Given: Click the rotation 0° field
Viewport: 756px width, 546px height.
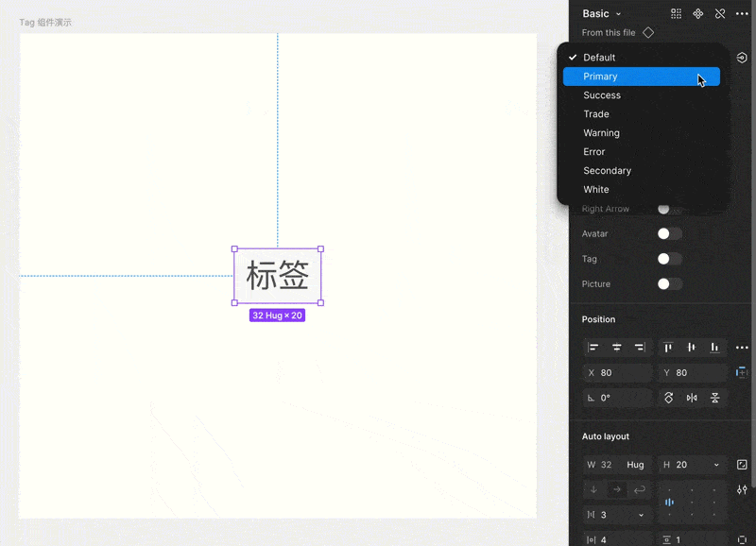Looking at the screenshot, I should (617, 398).
